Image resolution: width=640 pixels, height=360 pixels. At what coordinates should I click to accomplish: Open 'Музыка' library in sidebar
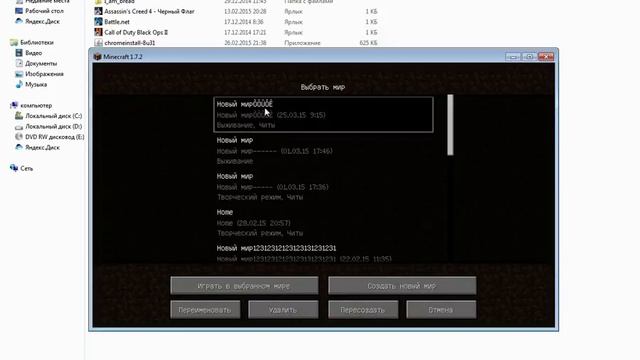pyautogui.click(x=31, y=84)
